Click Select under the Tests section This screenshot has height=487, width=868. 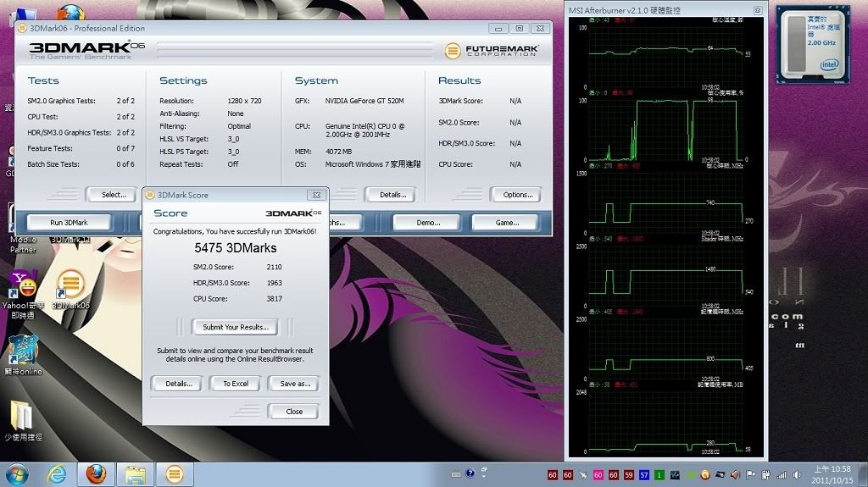(x=112, y=195)
